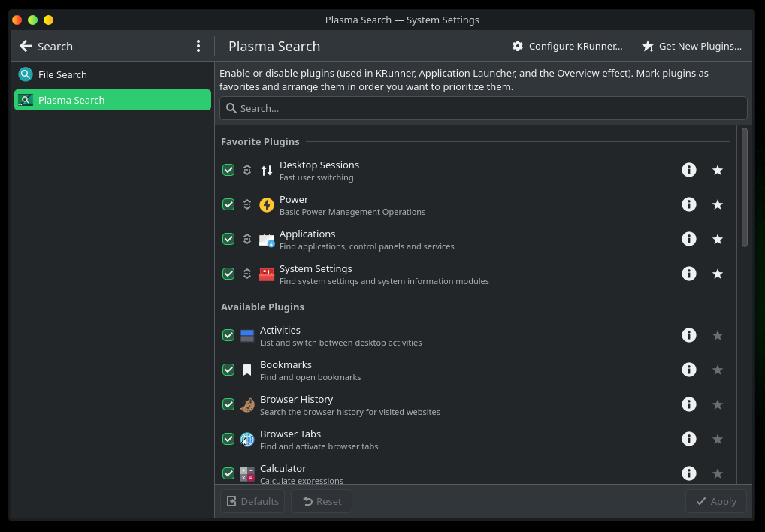Click the sort handle for System Settings
The height and width of the screenshot is (532, 765).
point(247,274)
